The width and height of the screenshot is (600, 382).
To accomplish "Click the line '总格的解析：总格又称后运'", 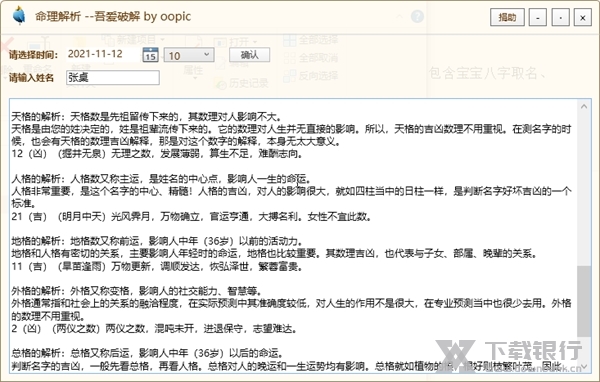I will (147, 353).
